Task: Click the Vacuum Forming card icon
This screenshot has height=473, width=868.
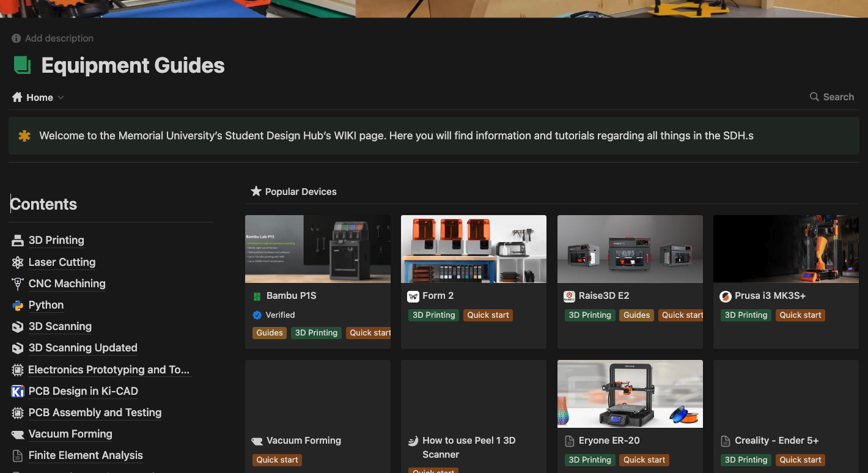Action: point(257,441)
